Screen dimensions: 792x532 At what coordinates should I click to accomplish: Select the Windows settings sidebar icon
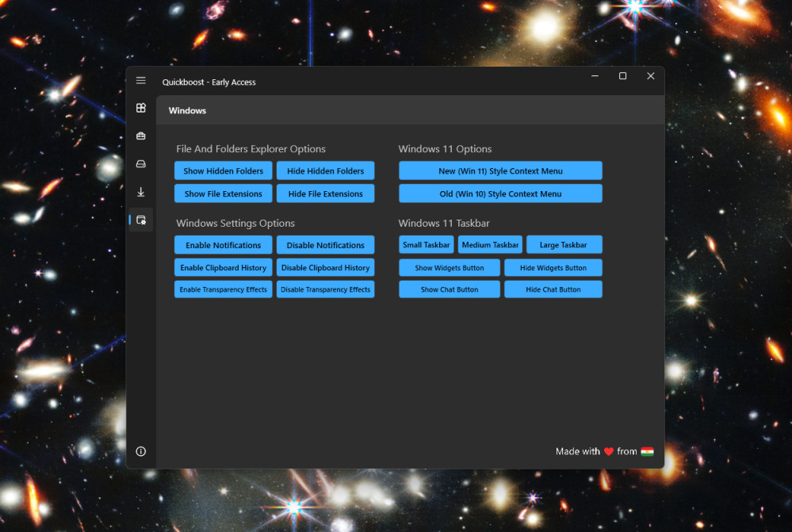click(141, 220)
